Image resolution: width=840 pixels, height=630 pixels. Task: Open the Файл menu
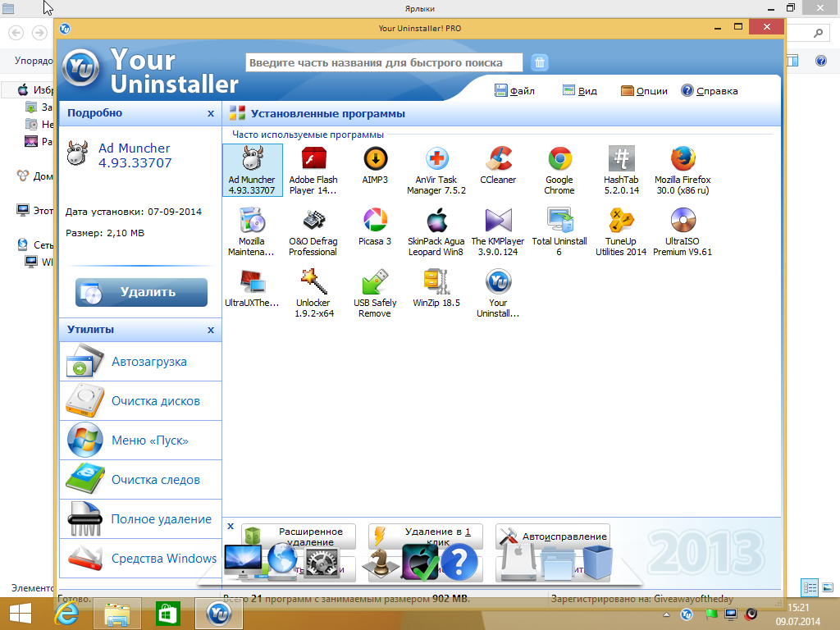(x=515, y=90)
